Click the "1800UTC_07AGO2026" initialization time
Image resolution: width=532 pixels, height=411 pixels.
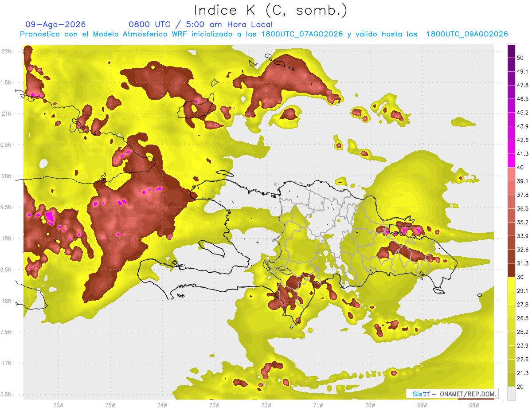pyautogui.click(x=302, y=34)
